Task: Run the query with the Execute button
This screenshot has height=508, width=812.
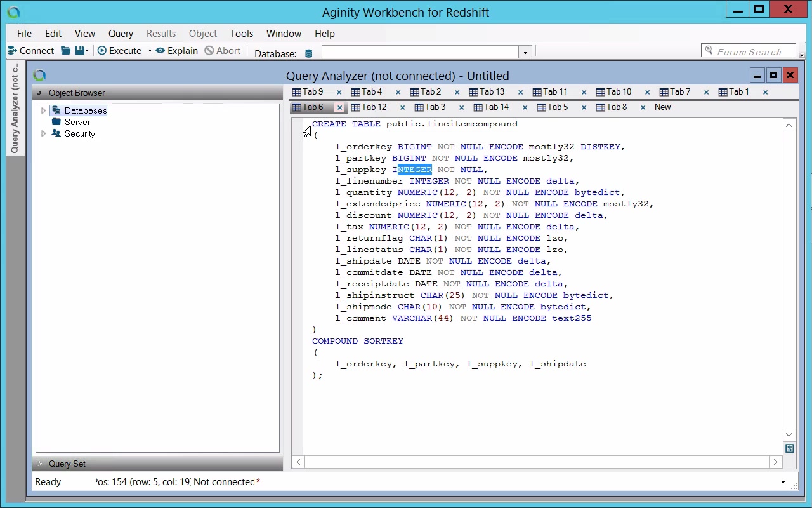Action: (x=119, y=51)
